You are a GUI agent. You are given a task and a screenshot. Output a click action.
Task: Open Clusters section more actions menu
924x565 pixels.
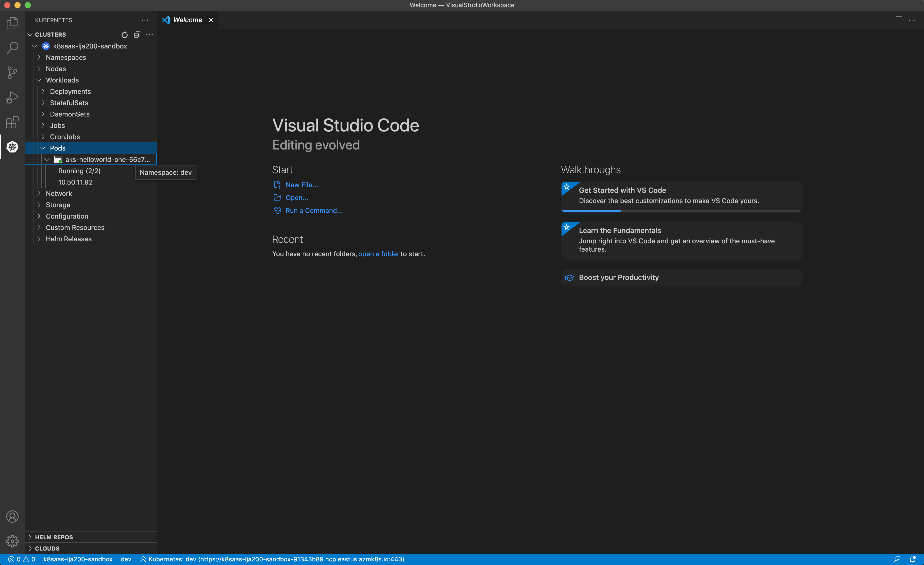[149, 35]
